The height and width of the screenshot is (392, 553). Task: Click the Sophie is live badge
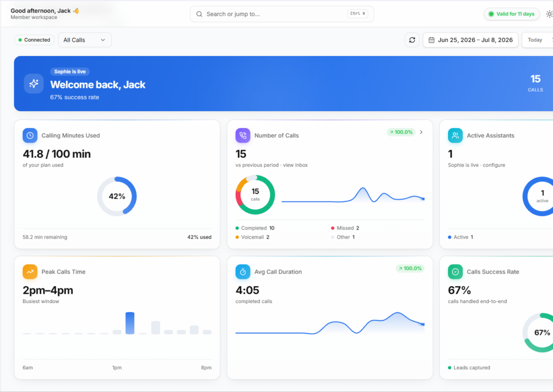(70, 72)
